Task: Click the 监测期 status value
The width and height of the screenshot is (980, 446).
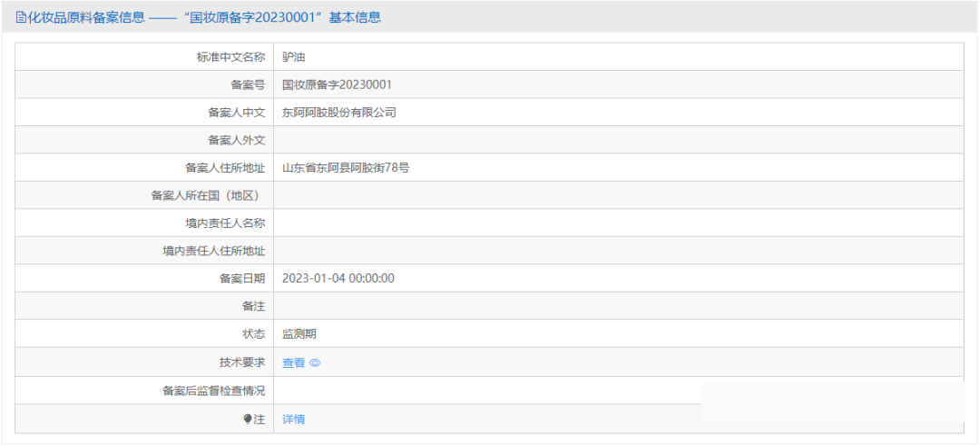Action: 299,334
